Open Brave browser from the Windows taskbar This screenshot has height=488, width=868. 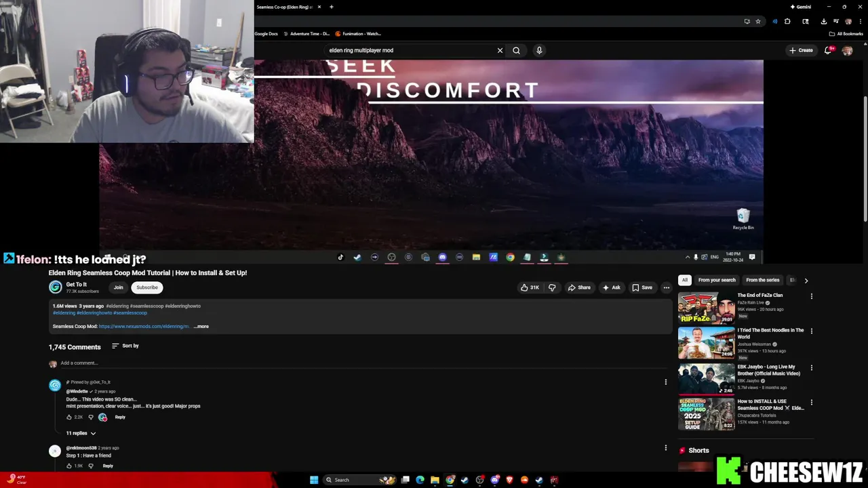click(509, 480)
